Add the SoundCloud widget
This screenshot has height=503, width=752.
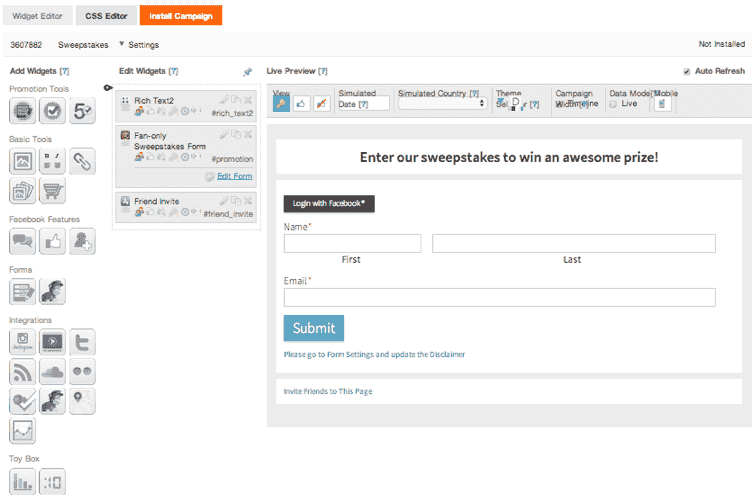point(52,372)
